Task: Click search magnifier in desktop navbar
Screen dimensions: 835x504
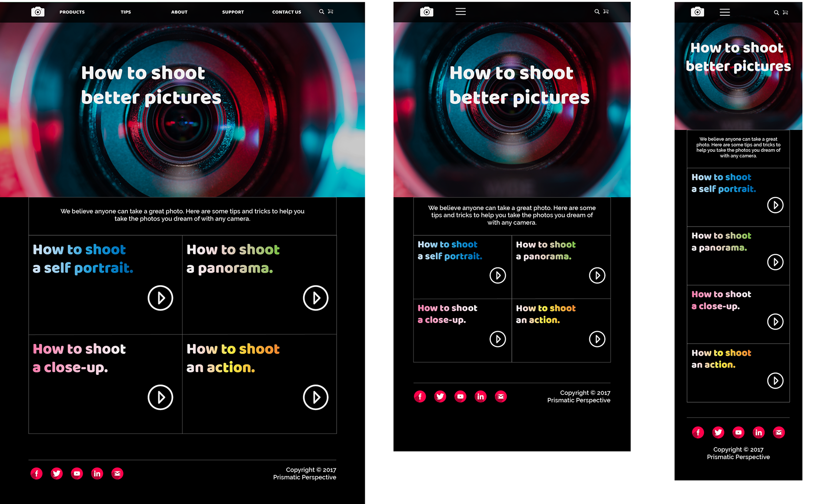Action: tap(321, 12)
